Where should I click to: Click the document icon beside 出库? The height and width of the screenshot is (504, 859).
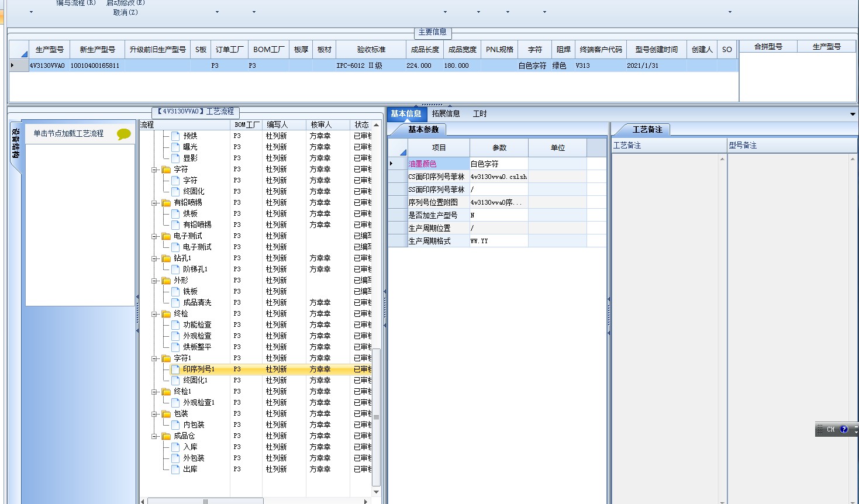[175, 469]
